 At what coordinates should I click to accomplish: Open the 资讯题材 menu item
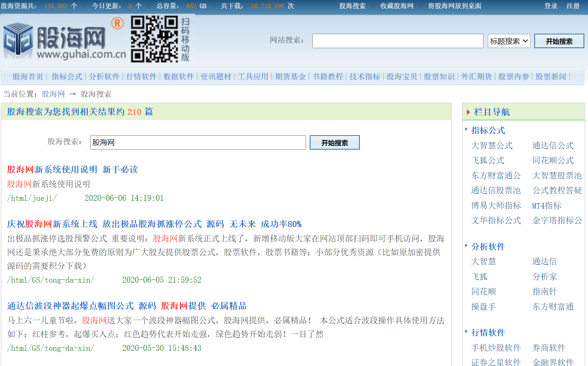[216, 77]
